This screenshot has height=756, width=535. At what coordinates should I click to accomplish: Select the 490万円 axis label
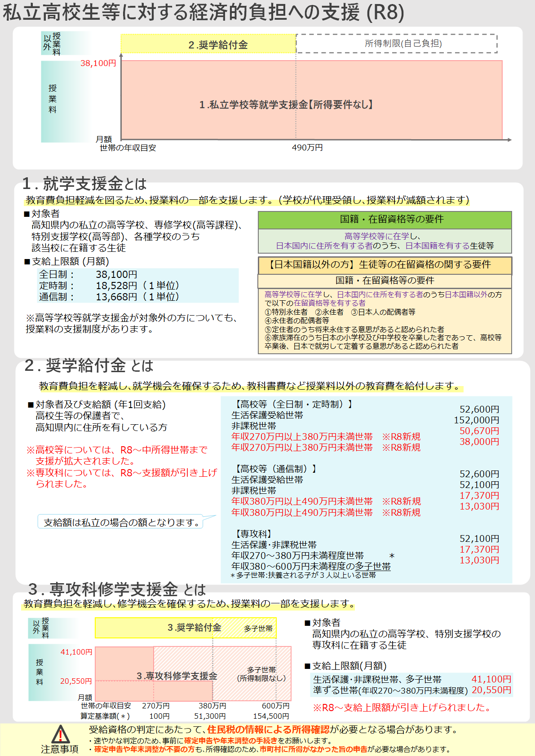pos(307,148)
